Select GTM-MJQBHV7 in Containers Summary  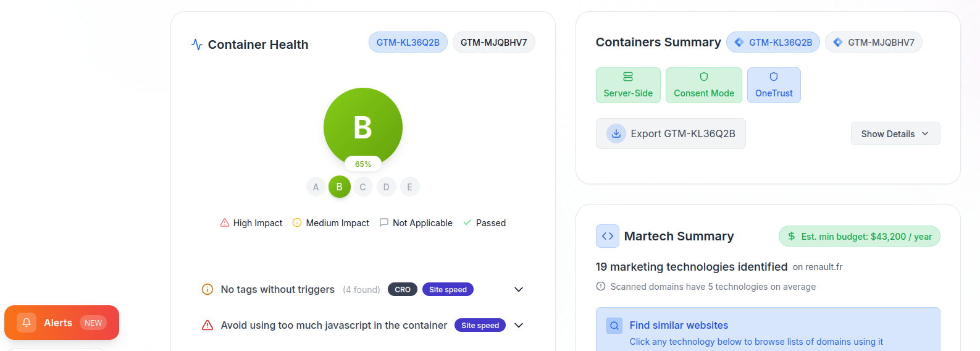[874, 43]
